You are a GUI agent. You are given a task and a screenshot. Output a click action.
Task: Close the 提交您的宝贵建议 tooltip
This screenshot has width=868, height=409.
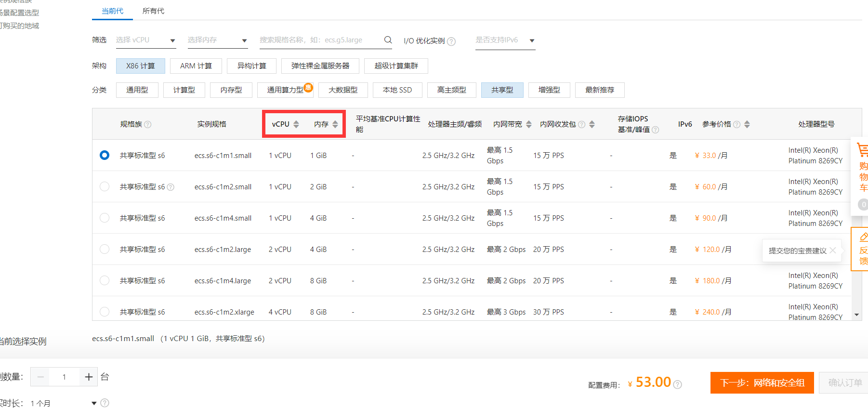[833, 251]
